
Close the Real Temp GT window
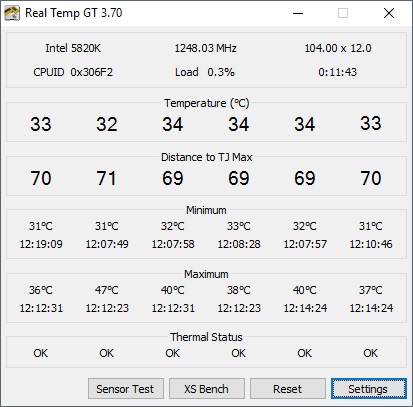389,13
